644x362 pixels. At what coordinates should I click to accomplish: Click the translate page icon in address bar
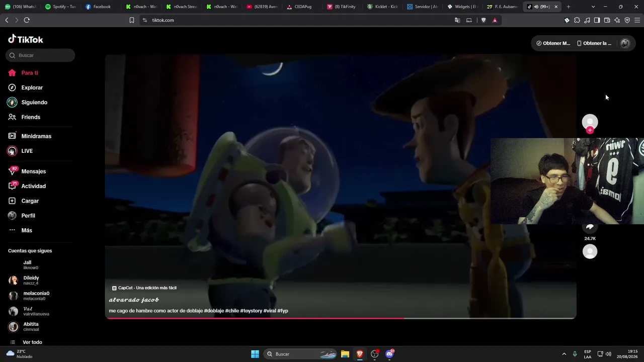[x=457, y=20]
